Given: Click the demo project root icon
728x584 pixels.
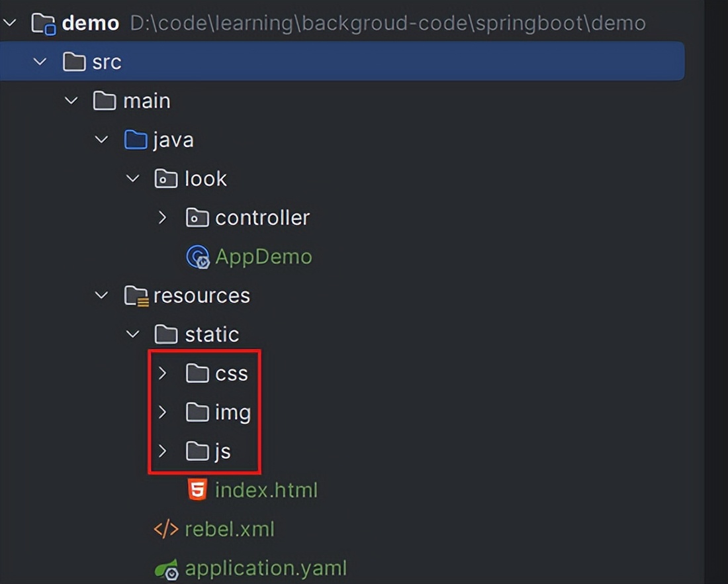Looking at the screenshot, I should pyautogui.click(x=42, y=23).
